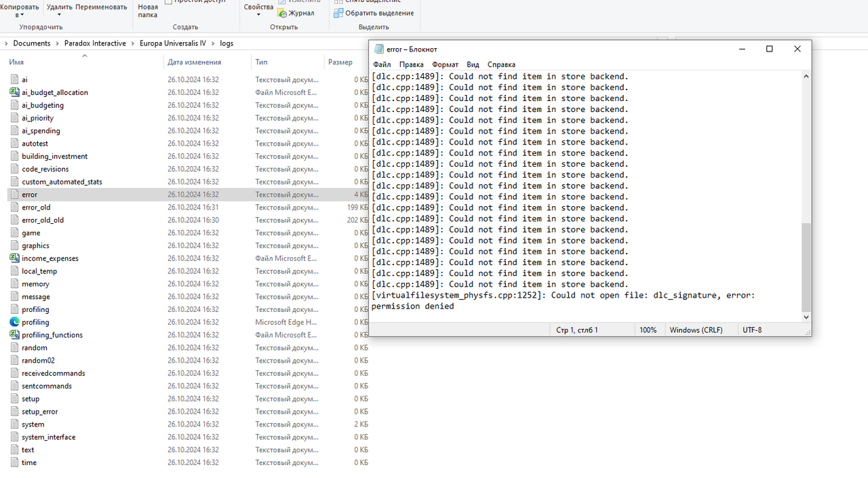Click the Edge icon beside profiling HTML file

pos(15,322)
